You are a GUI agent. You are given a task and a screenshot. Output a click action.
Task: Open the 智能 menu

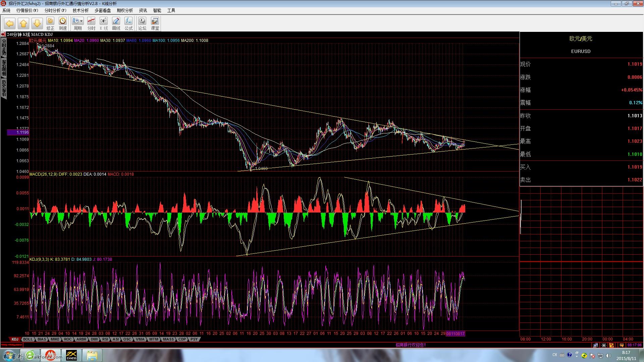[157, 10]
